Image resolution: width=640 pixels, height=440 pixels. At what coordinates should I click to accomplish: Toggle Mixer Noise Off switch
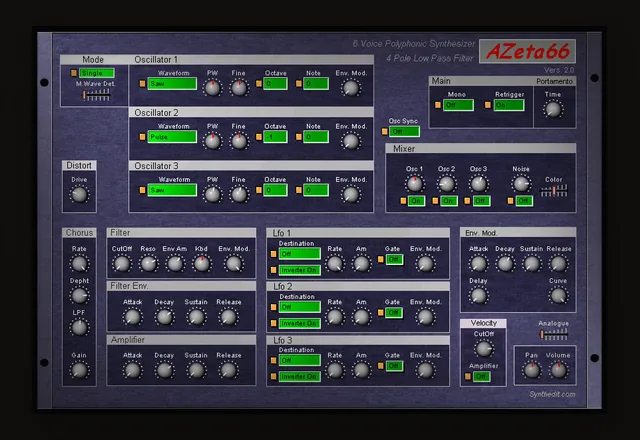pyautogui.click(x=524, y=201)
